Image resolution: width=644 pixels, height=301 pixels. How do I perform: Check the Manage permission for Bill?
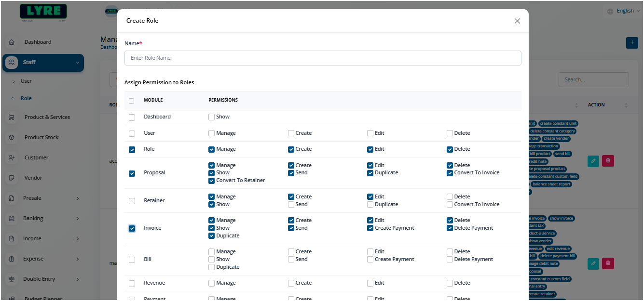point(211,251)
